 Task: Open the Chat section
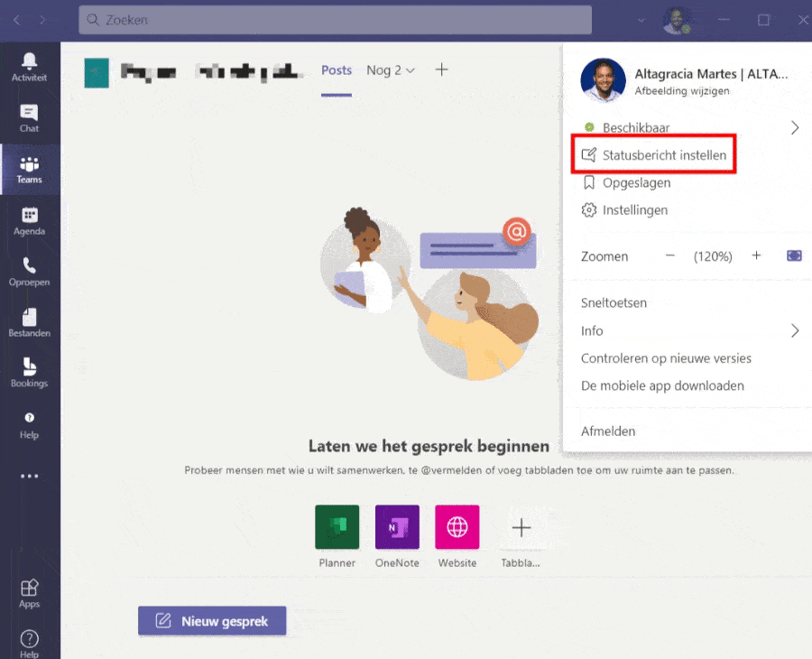tap(29, 117)
